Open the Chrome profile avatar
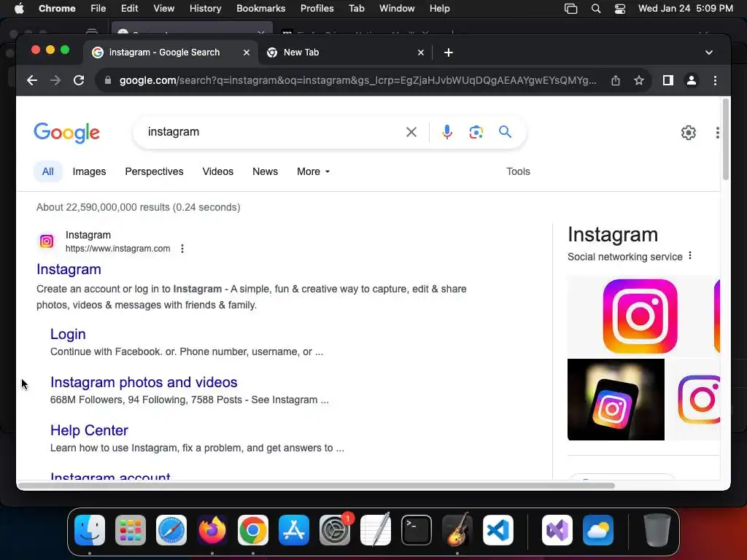 (692, 80)
